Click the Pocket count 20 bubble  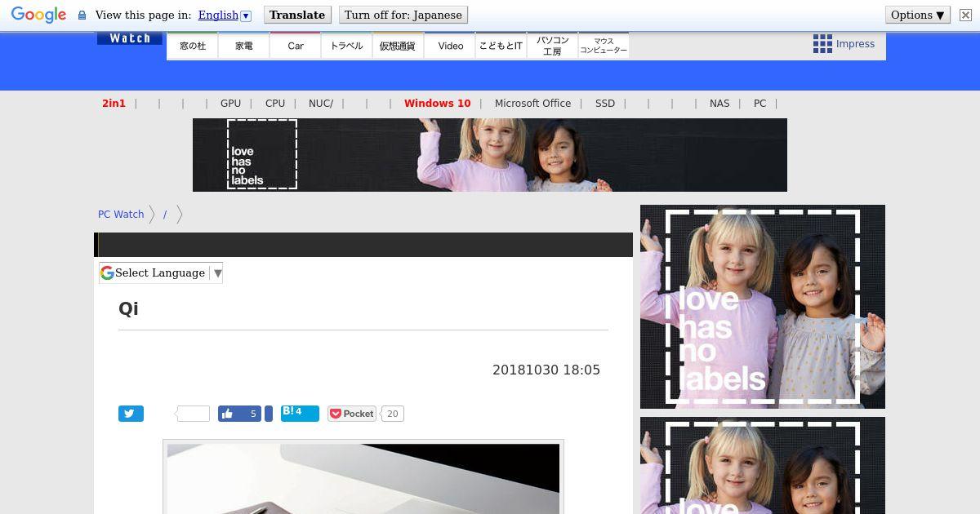(392, 414)
